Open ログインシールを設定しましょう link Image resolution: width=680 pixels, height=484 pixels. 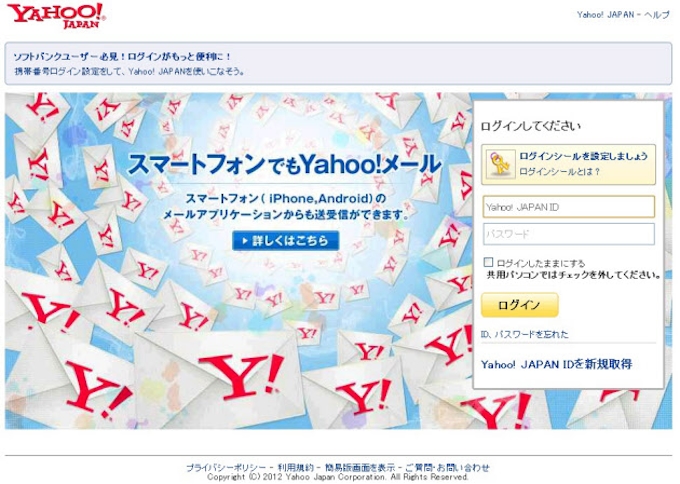pyautogui.click(x=583, y=156)
